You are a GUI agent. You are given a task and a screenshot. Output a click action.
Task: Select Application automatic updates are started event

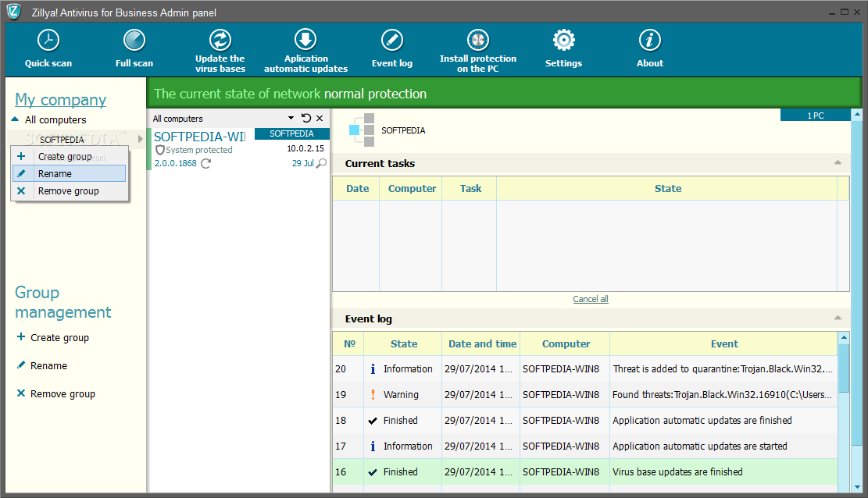(585, 446)
